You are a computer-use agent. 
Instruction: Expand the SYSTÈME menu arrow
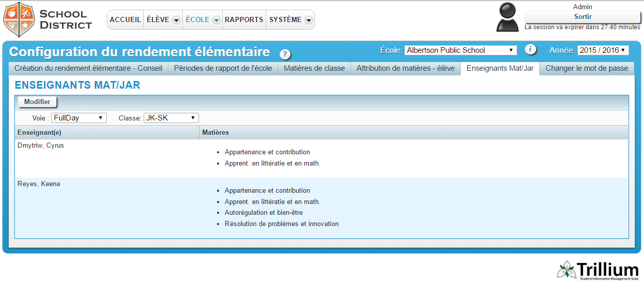click(308, 20)
